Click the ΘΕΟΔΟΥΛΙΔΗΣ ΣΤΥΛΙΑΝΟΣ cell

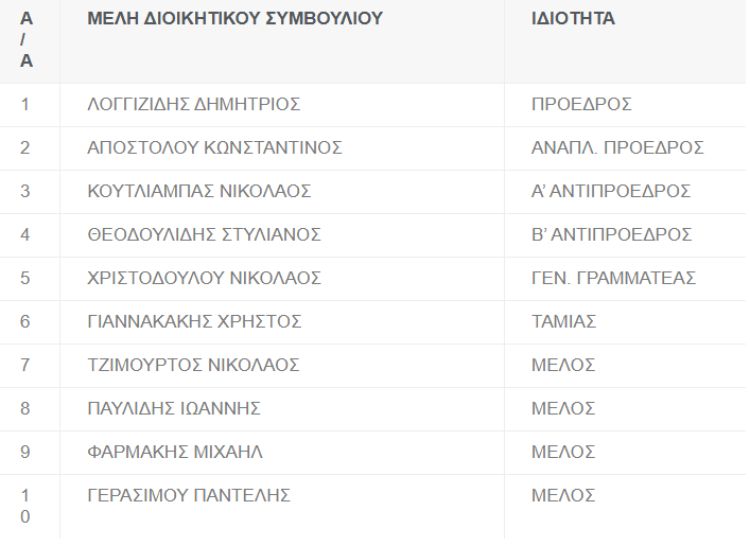pyautogui.click(x=204, y=235)
